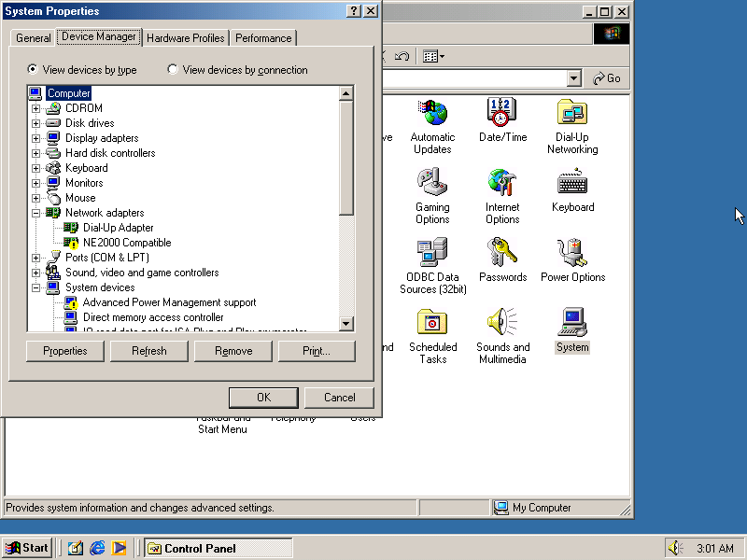Select the 'View devices by type' radio button
747x560 pixels.
[x=32, y=70]
